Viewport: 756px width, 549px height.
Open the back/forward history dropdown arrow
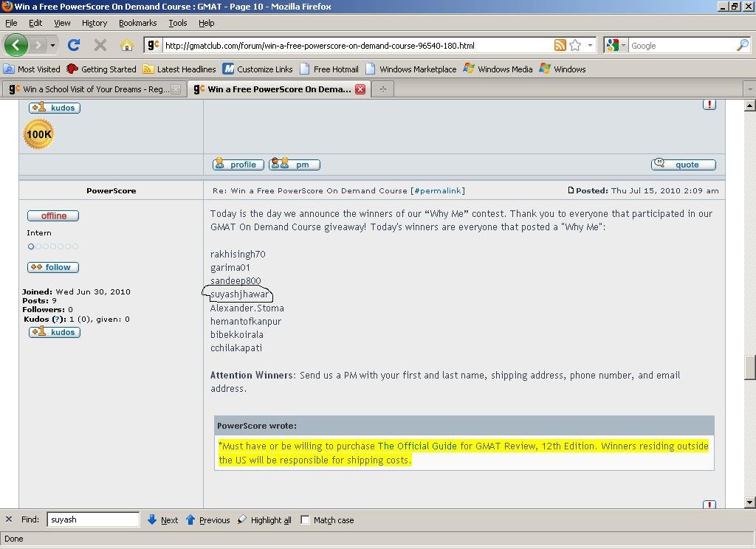(x=52, y=46)
